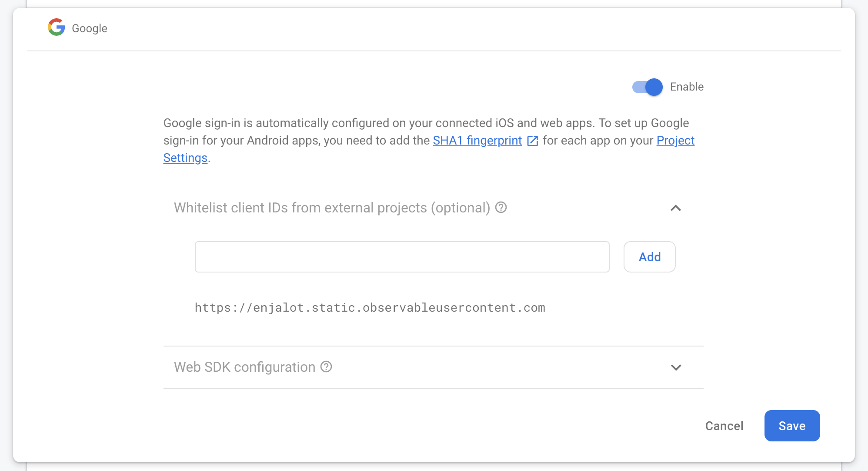
Task: Click the Whitelist client IDs section title
Action: [x=332, y=208]
